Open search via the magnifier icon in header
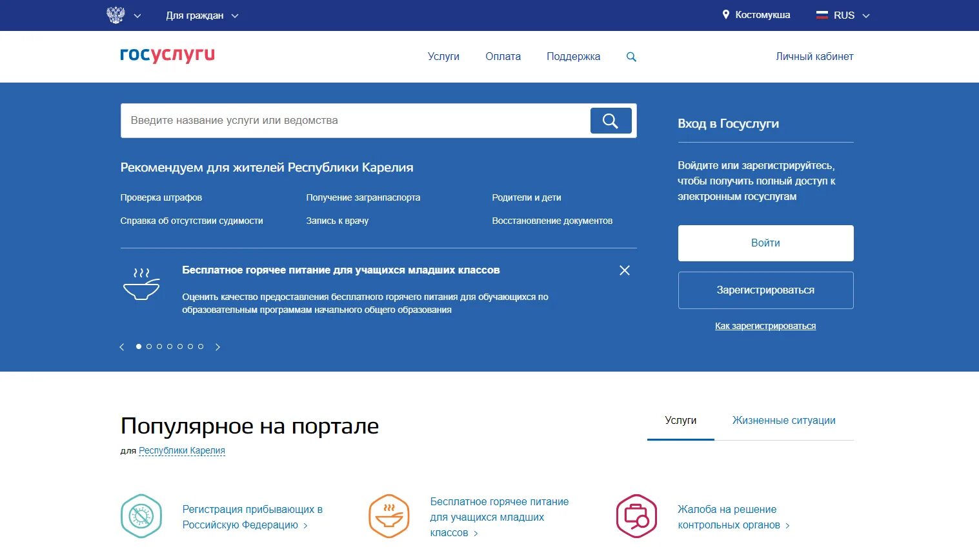The image size is (979, 560). 631,56
